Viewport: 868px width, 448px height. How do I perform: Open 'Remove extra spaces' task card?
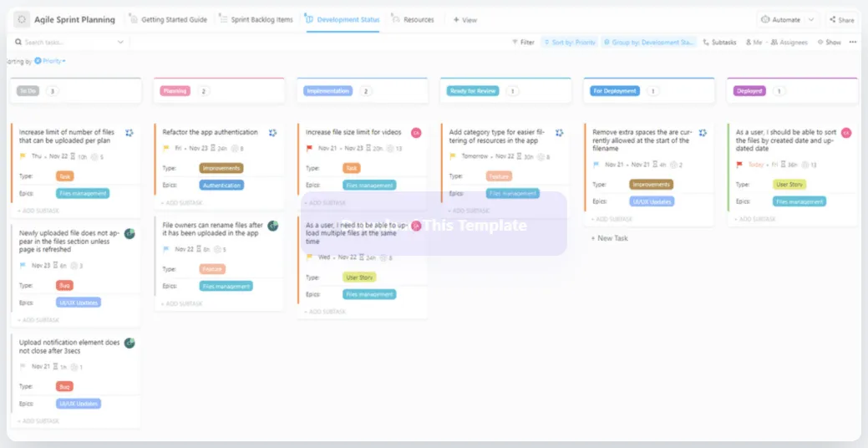[642, 140]
